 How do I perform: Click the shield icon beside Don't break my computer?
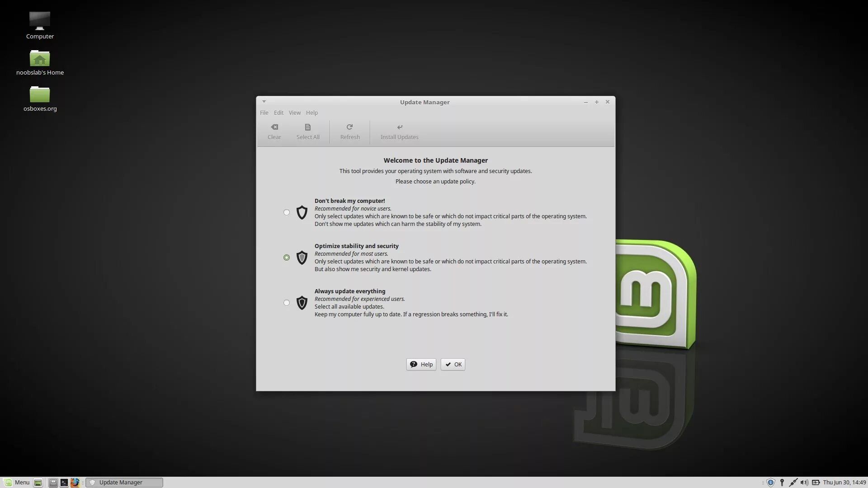point(302,212)
